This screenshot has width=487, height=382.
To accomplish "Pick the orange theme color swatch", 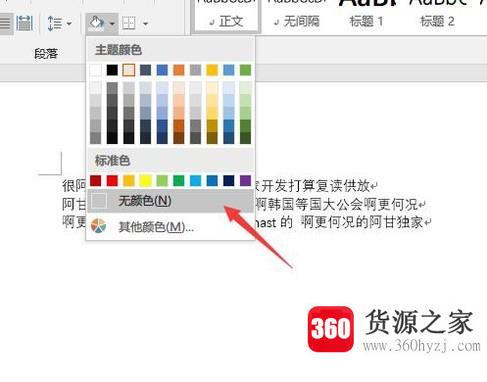I will coord(179,70).
